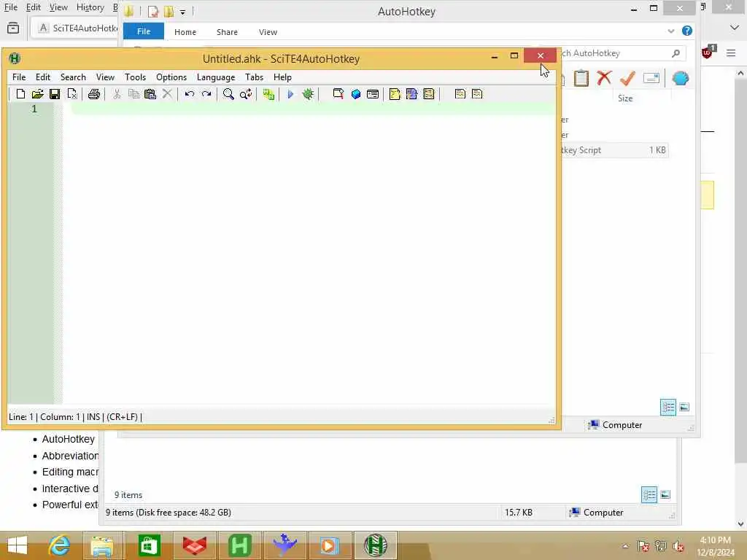747x560 pixels.
Task: Click the first yellow note icon
Action: [395, 94]
